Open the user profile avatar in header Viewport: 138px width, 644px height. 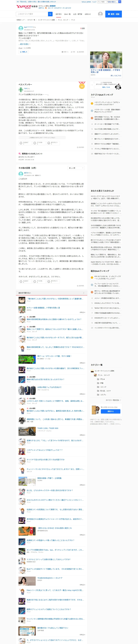click(x=100, y=14)
